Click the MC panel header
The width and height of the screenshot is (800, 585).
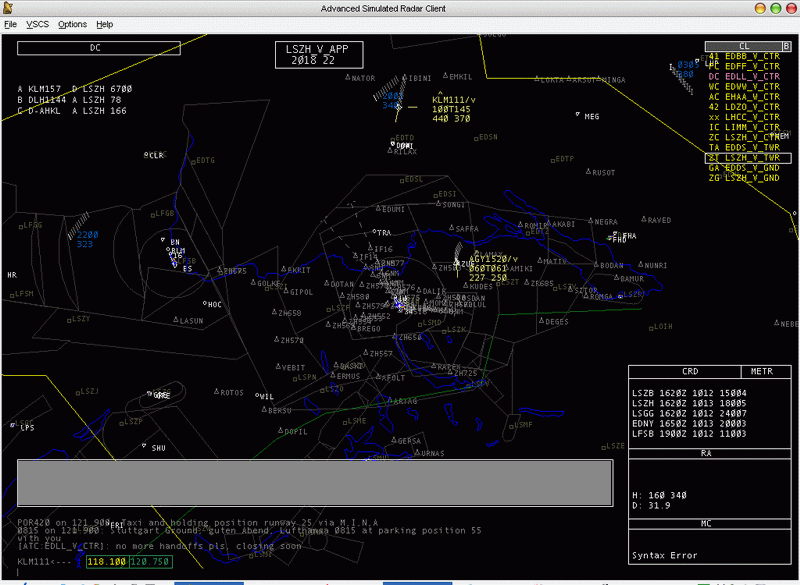click(706, 523)
